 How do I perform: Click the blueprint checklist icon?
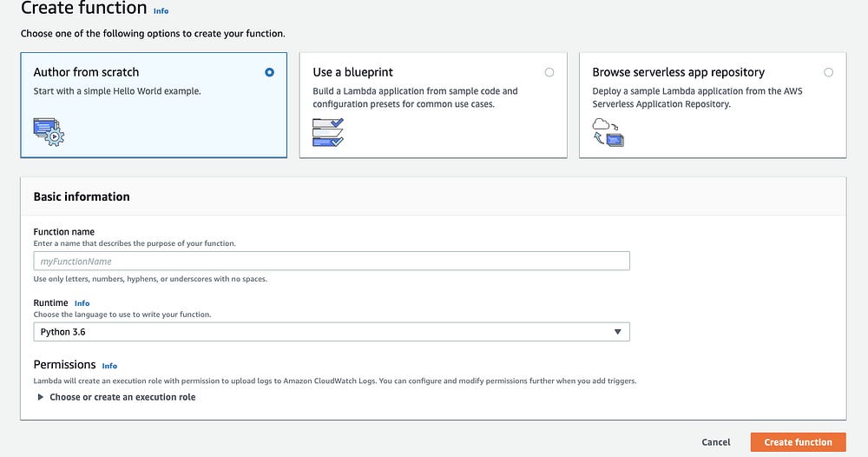click(328, 130)
